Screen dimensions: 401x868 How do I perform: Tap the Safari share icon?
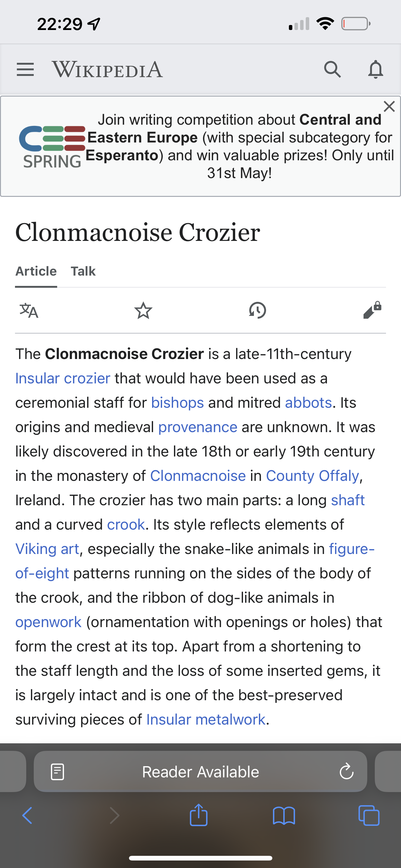pos(199,816)
